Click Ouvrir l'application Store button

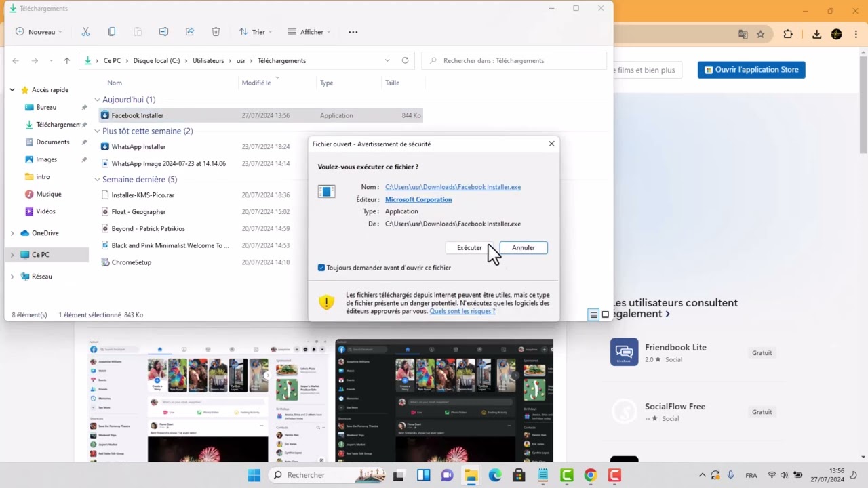click(x=751, y=70)
